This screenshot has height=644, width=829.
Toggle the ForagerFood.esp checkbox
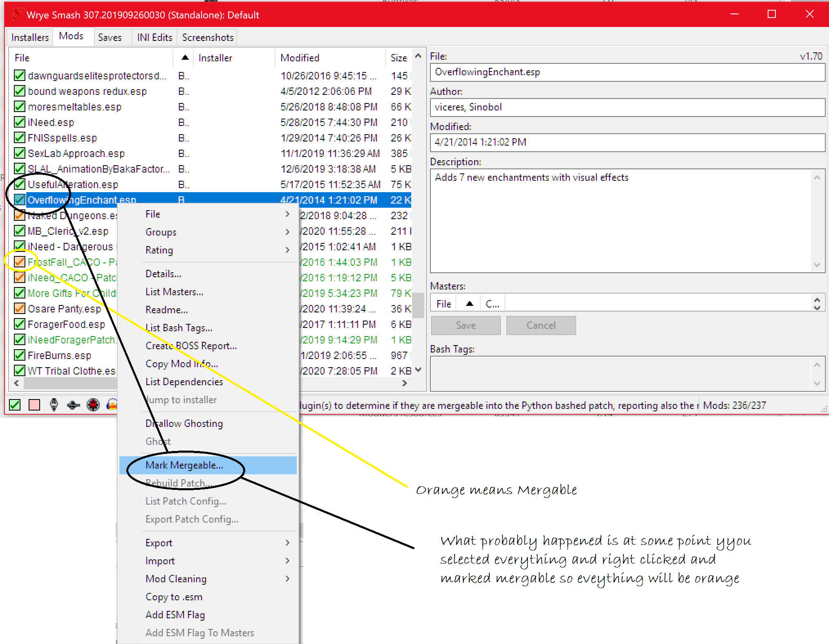(19, 324)
